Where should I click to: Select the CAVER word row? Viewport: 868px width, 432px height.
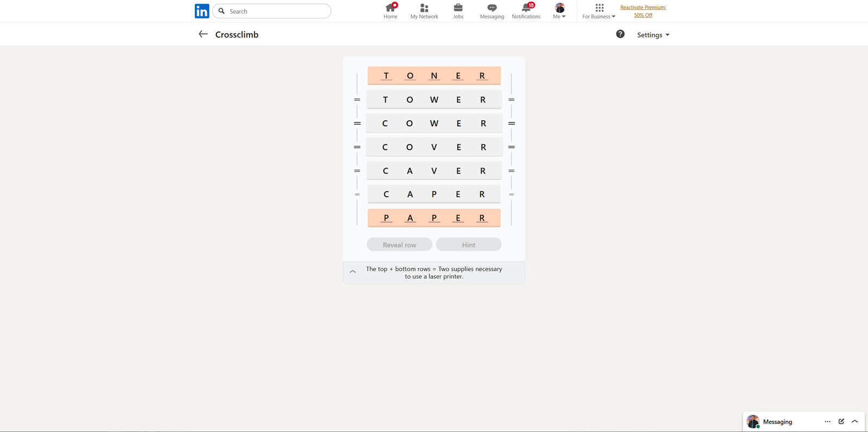pos(434,171)
